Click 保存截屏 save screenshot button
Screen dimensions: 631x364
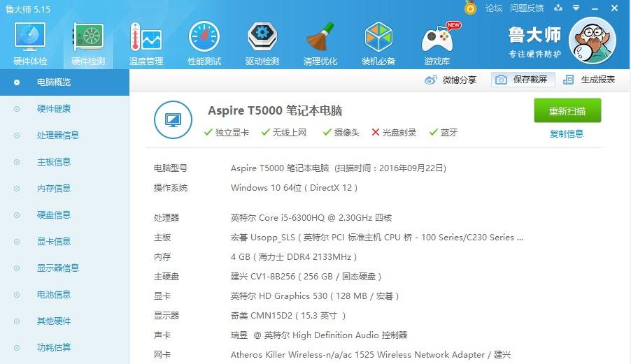[x=523, y=80]
